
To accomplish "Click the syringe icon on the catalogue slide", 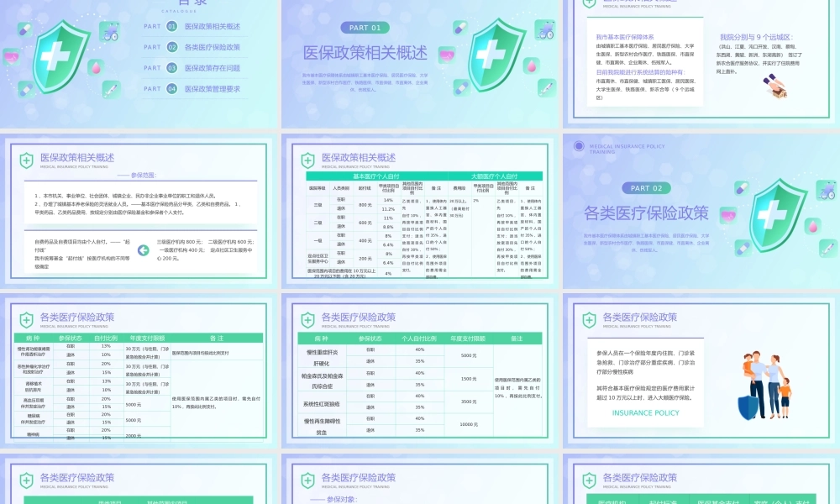I will (x=111, y=89).
